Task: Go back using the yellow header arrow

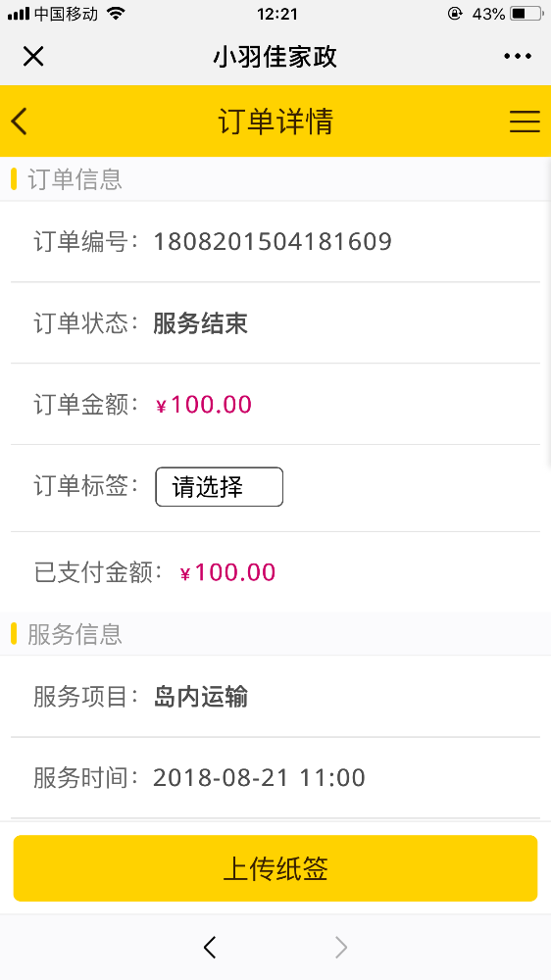Action: (20, 121)
